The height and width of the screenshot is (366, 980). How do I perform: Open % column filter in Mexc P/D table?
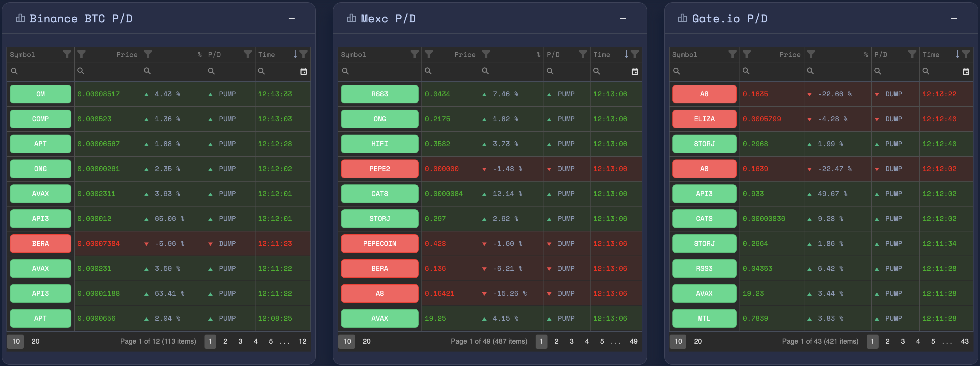[486, 54]
